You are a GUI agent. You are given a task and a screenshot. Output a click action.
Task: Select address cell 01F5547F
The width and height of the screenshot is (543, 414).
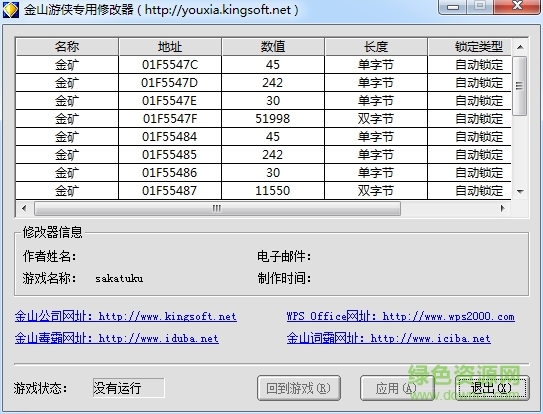(170, 119)
